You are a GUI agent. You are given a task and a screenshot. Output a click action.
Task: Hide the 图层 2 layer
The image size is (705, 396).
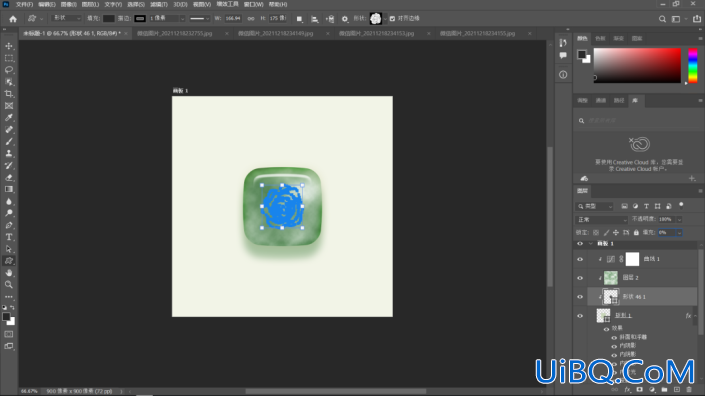point(580,278)
